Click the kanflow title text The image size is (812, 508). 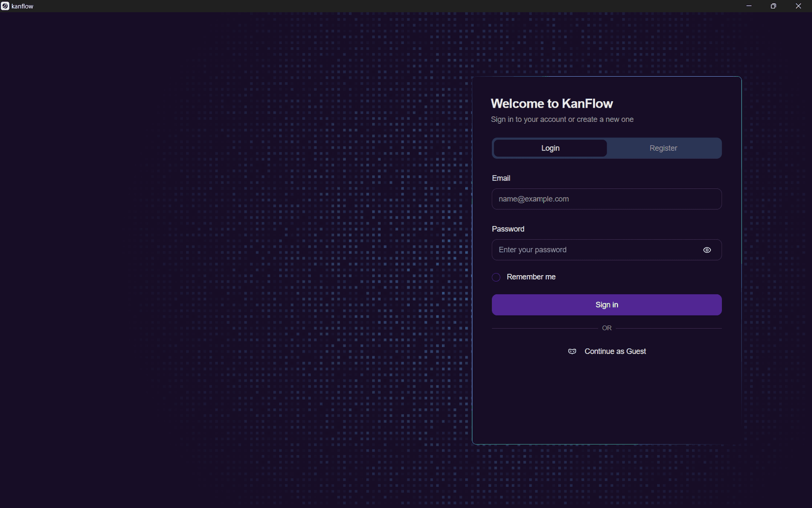tap(22, 6)
